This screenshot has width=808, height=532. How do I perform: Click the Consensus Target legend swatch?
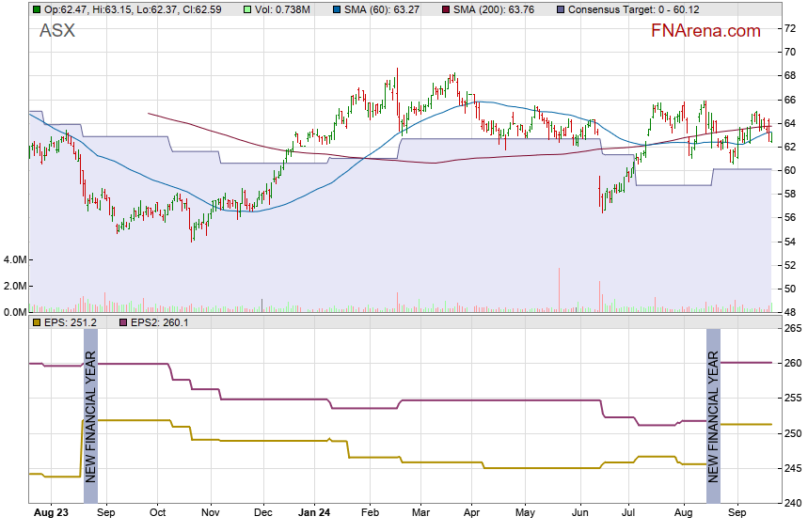pos(562,9)
